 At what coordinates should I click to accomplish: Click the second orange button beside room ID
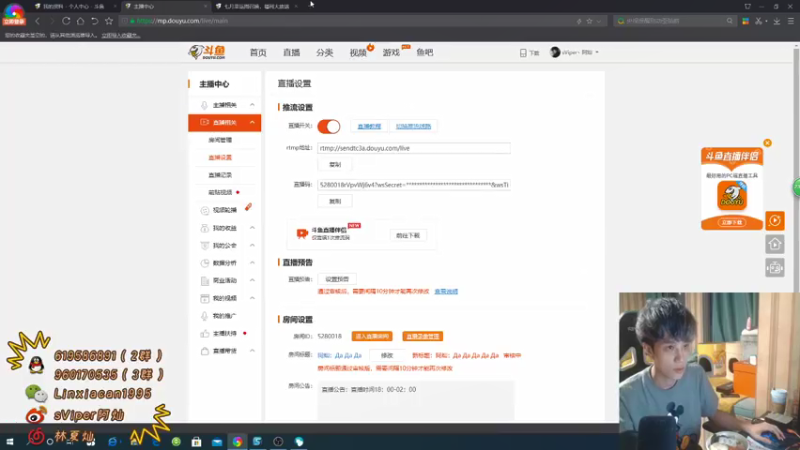click(x=422, y=336)
